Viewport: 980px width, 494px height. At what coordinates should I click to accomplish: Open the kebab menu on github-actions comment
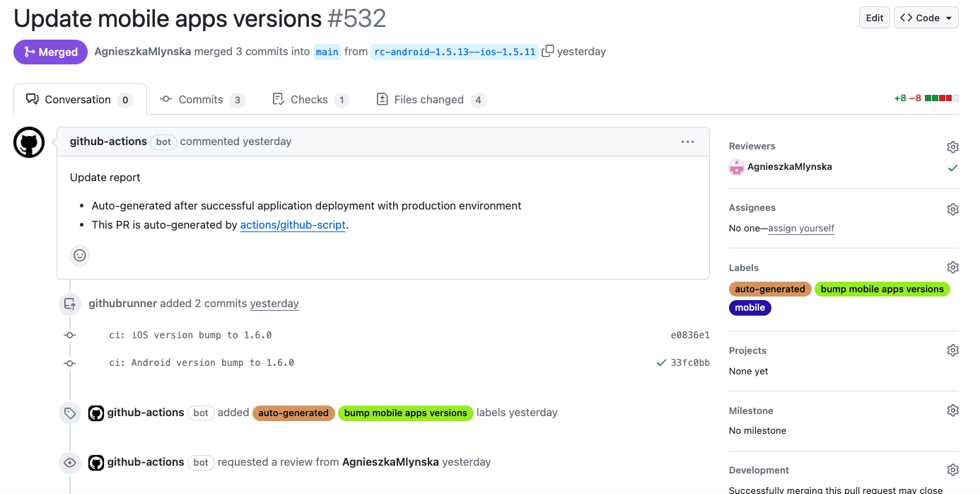point(687,142)
